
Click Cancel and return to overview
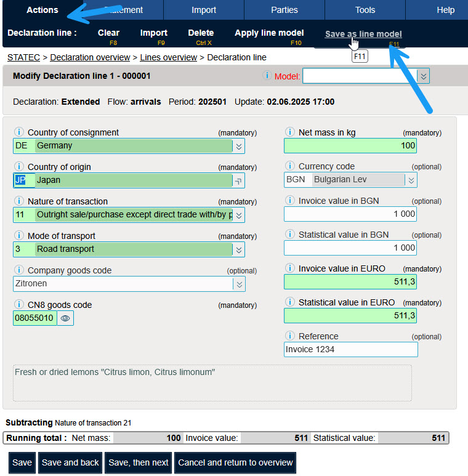(x=235, y=462)
